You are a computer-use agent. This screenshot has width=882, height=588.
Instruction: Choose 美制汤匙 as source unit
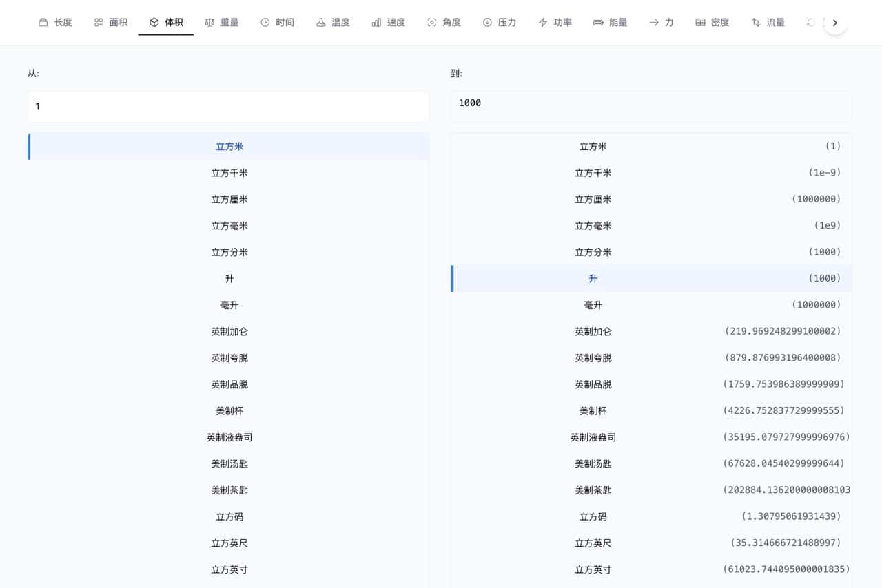point(228,464)
